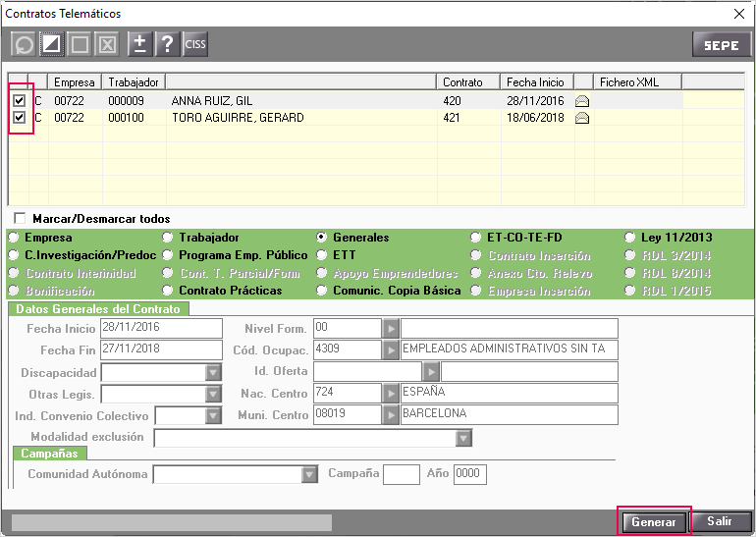Click the Generar button
This screenshot has height=537, width=756.
pos(654,522)
